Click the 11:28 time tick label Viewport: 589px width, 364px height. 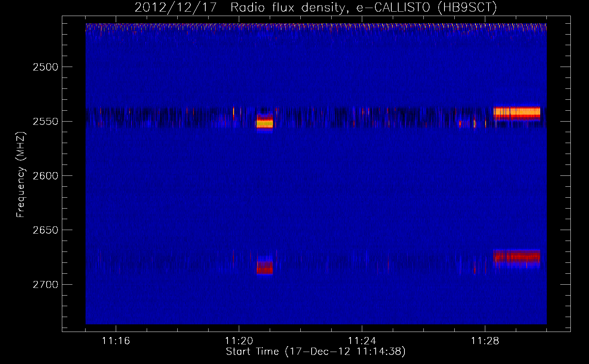[485, 341]
